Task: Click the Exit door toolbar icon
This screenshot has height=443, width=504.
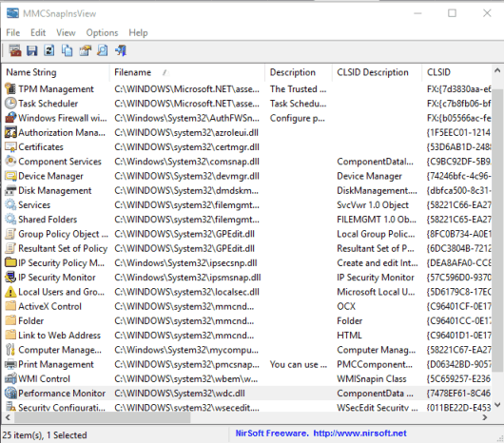Action: click(x=121, y=50)
